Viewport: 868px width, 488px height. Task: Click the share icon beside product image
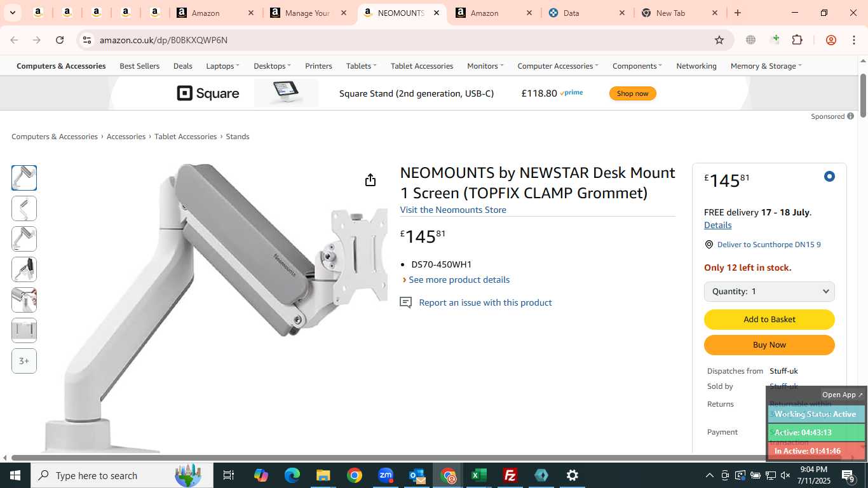pyautogui.click(x=370, y=180)
